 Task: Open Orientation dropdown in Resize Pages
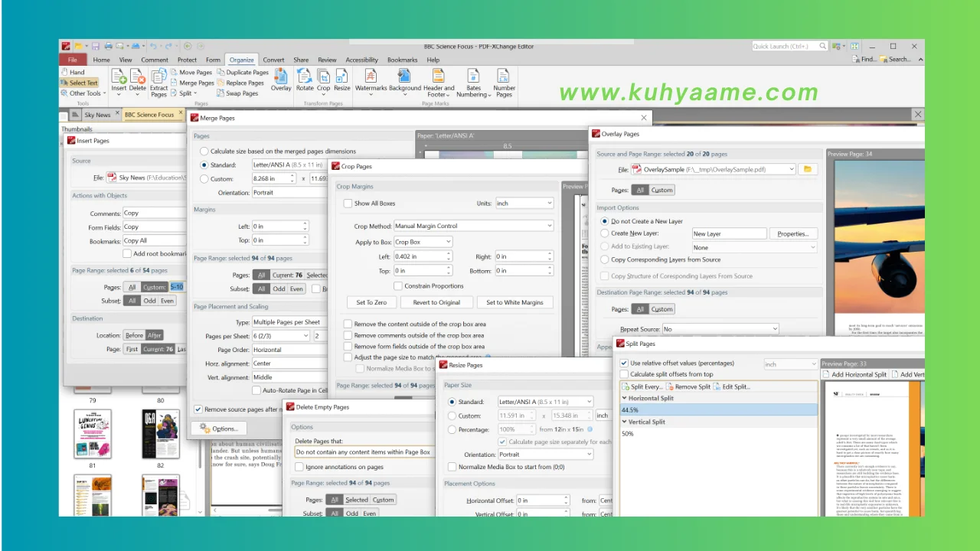[x=545, y=455]
